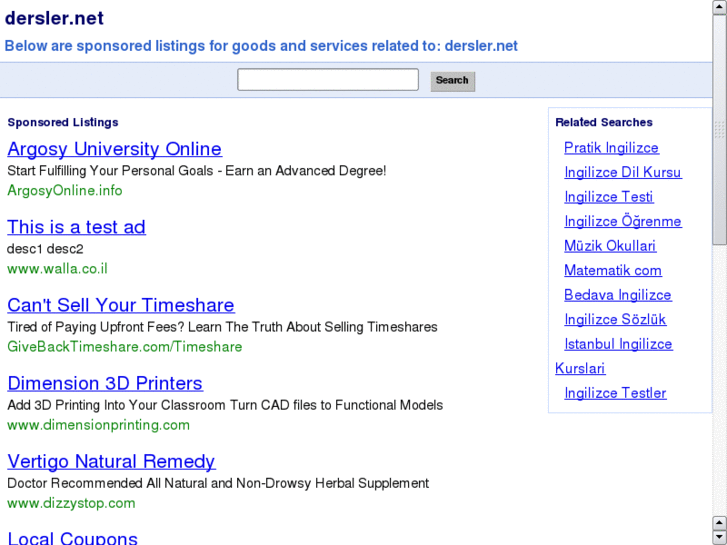Viewport: 727px width, 545px height.
Task: Click the dersler.net page heading
Action: point(54,19)
